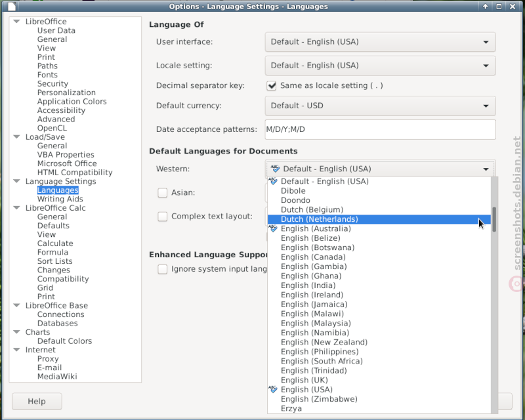
Task: Click the Help button
Action: [x=37, y=401]
